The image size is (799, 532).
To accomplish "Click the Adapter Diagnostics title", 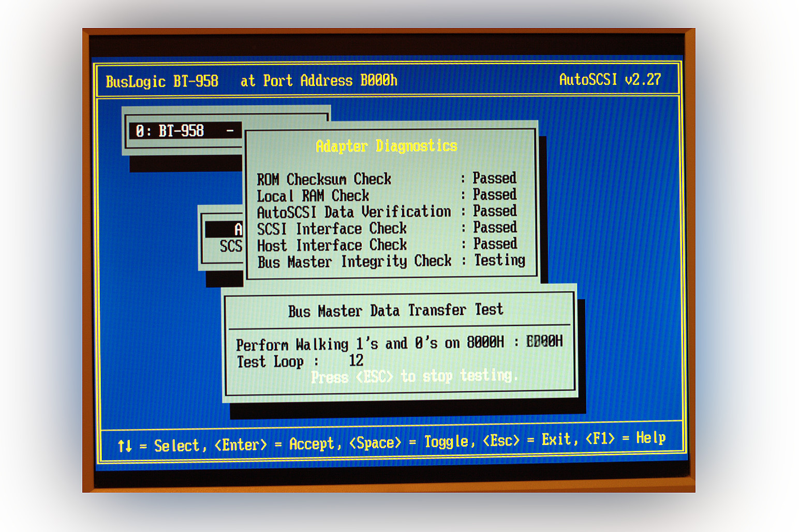I will tap(387, 146).
